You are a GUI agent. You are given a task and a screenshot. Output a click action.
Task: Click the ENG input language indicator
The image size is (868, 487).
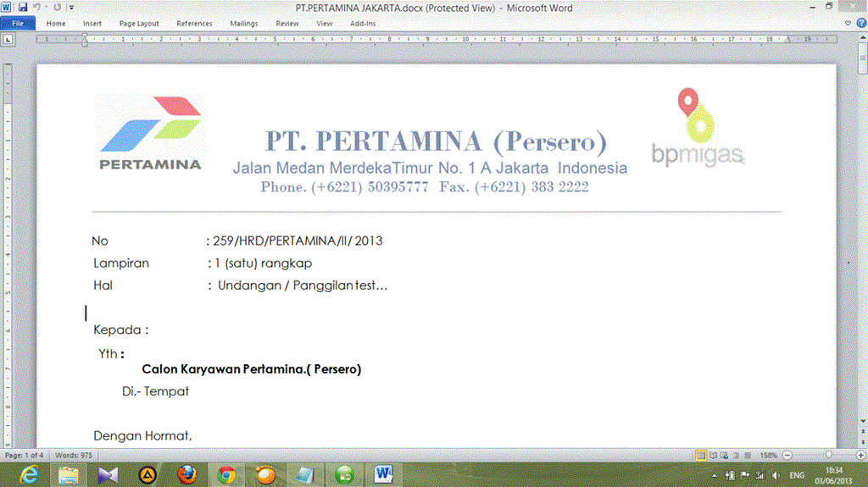tap(797, 475)
